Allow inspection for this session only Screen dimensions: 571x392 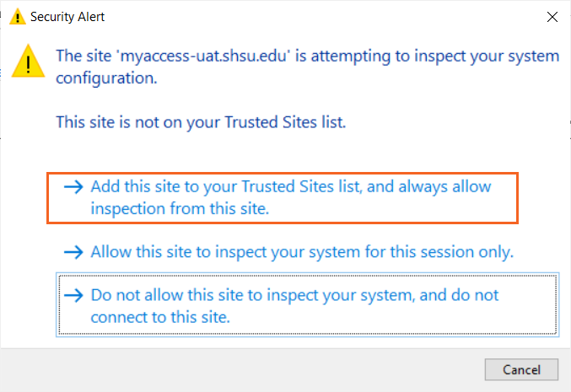pos(301,251)
